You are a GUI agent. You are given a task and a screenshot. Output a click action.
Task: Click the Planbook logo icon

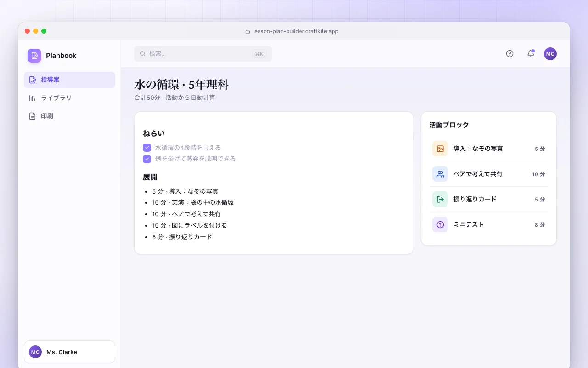[34, 56]
